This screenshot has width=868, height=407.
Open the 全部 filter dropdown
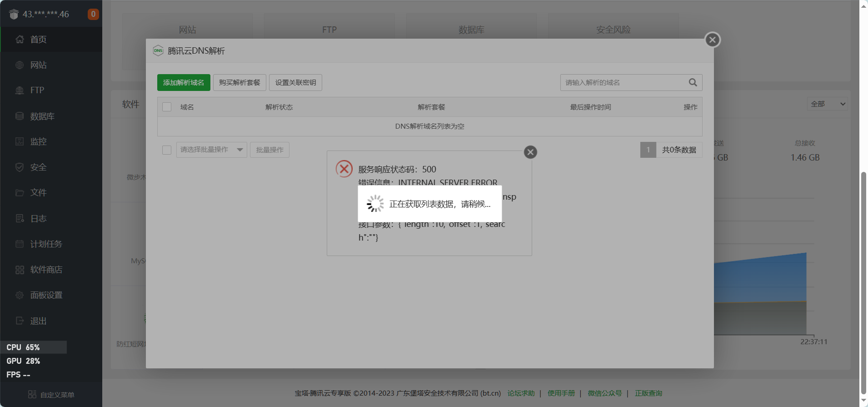coord(828,104)
